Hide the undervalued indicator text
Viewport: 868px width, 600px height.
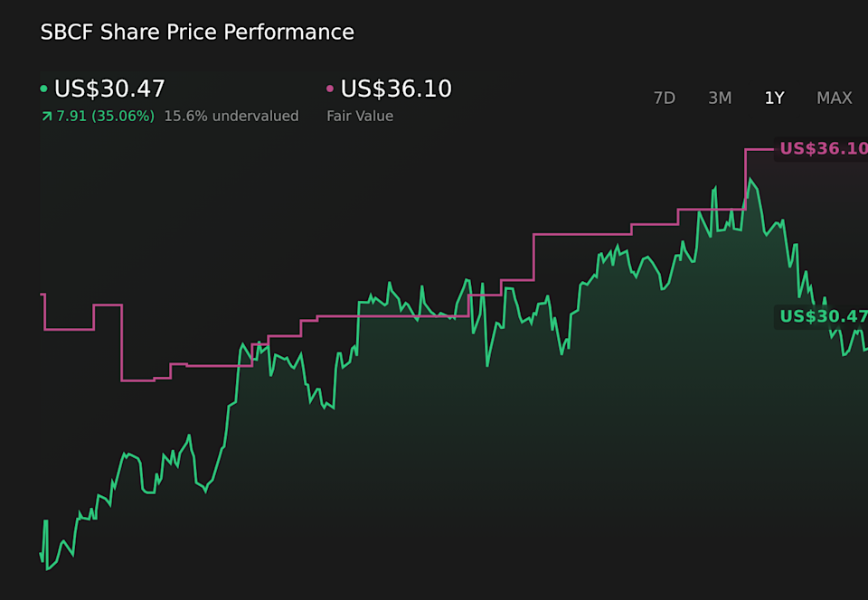pos(231,116)
